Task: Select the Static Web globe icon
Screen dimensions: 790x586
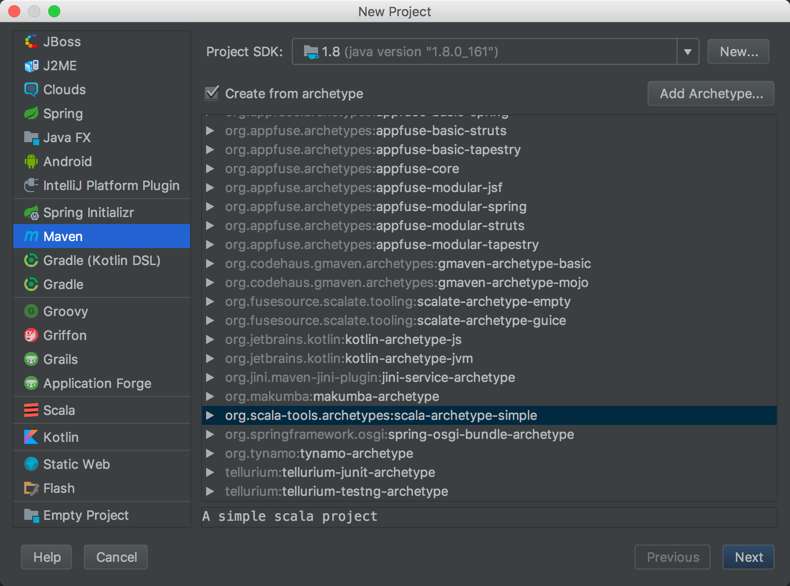Action: coord(31,464)
